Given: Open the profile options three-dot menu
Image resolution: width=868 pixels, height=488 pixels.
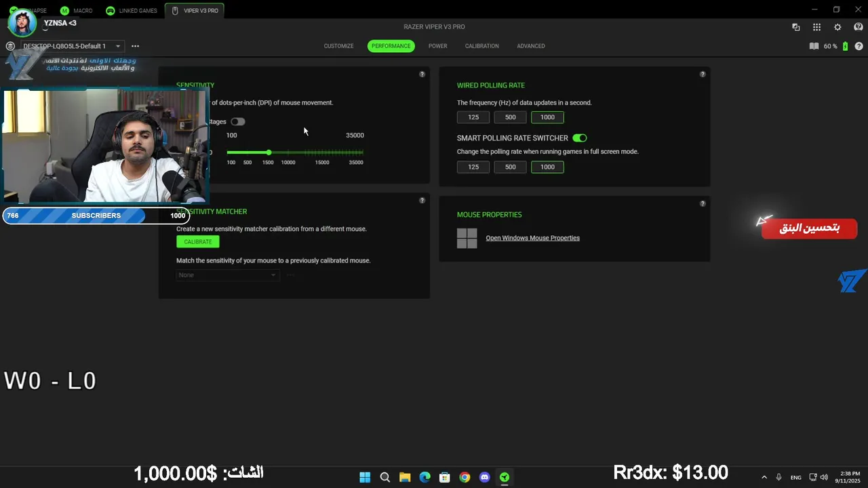Looking at the screenshot, I should click(x=135, y=46).
